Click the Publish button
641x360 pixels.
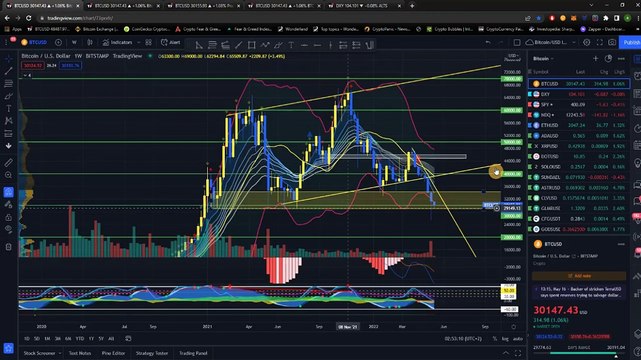[x=631, y=42]
